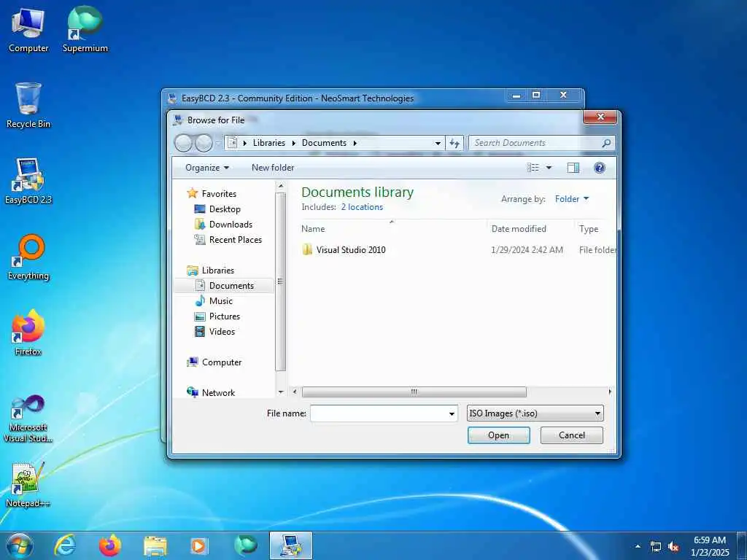Open the Computer desktop icon
This screenshot has height=560, width=747.
click(x=28, y=29)
